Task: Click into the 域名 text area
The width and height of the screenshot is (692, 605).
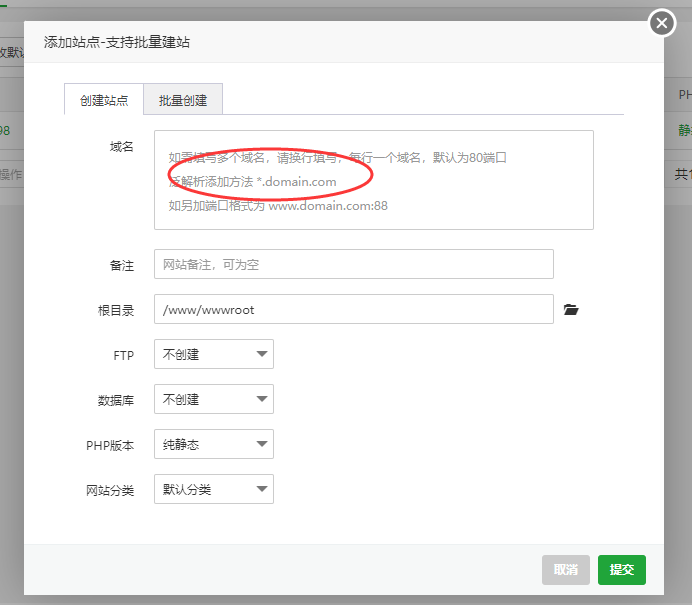Action: (373, 180)
